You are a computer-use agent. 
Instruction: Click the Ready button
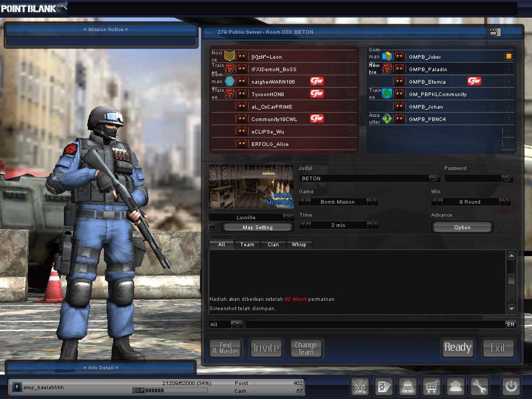click(458, 348)
